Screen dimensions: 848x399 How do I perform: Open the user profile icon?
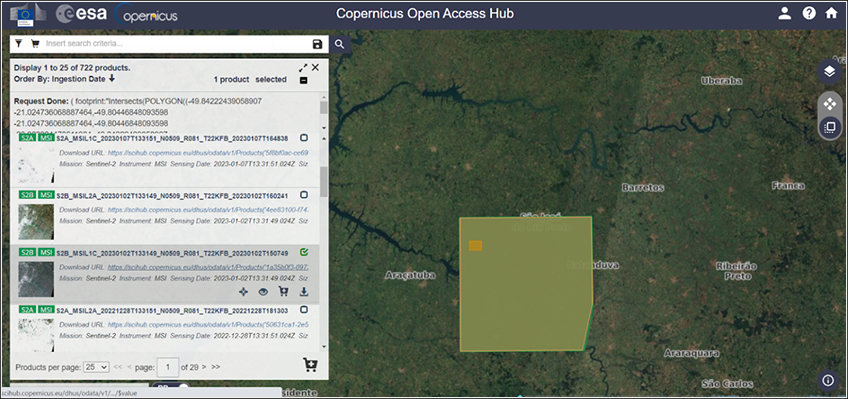pyautogui.click(x=784, y=14)
